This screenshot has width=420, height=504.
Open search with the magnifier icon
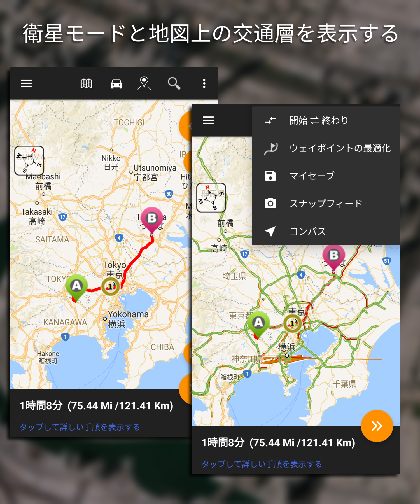(x=174, y=83)
